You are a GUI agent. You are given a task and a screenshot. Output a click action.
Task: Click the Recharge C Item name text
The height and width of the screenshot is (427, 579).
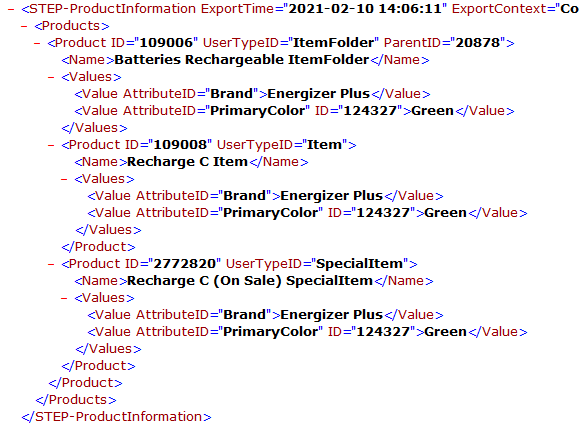pyautogui.click(x=187, y=162)
